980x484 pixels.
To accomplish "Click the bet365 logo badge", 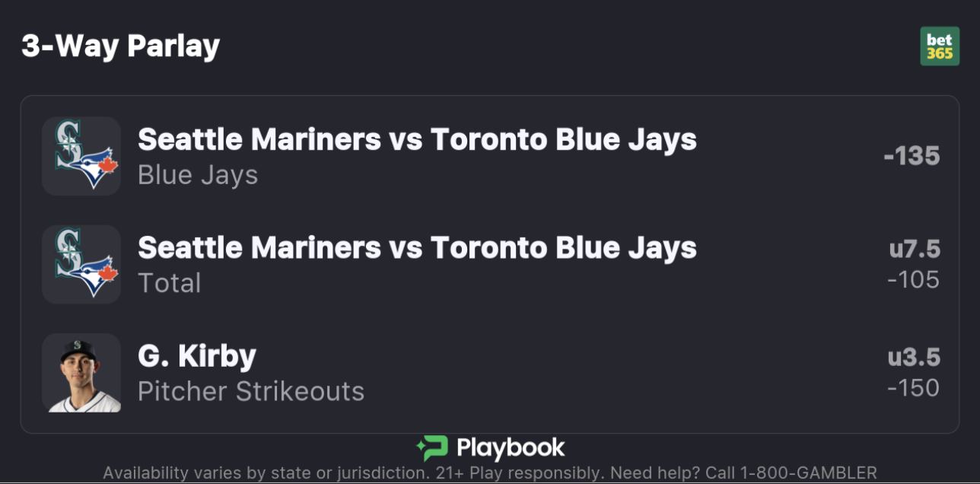I will [940, 46].
